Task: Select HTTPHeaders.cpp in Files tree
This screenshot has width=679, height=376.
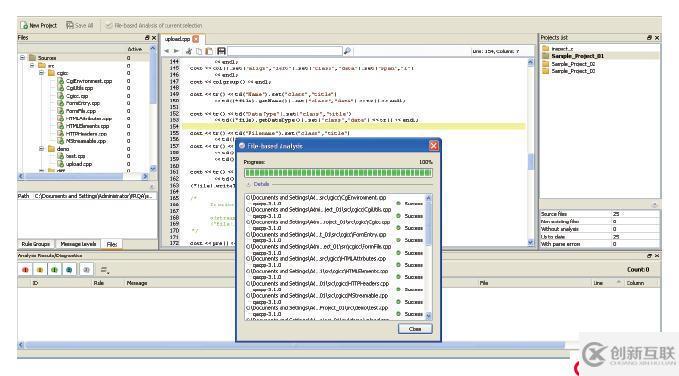Action: pyautogui.click(x=86, y=134)
